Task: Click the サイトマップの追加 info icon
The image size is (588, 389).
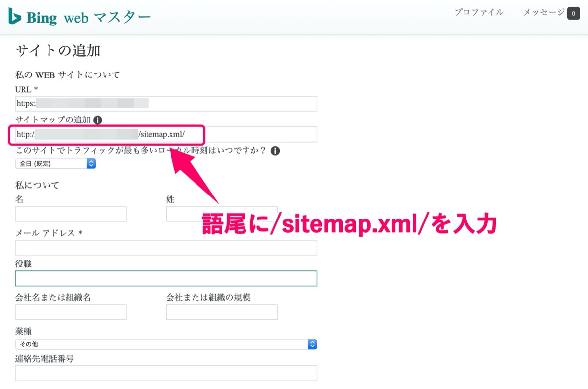Action: (x=98, y=120)
